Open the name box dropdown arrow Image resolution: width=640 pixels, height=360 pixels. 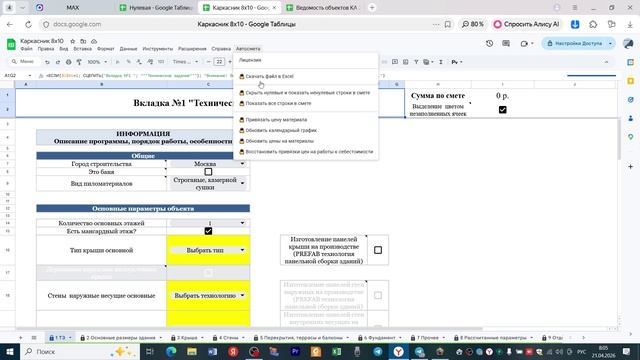pos(29,76)
